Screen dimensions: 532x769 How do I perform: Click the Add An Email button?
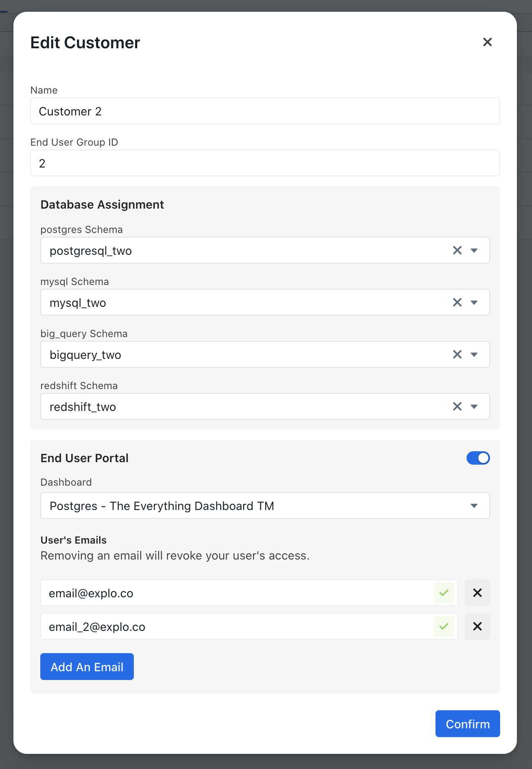tap(87, 667)
